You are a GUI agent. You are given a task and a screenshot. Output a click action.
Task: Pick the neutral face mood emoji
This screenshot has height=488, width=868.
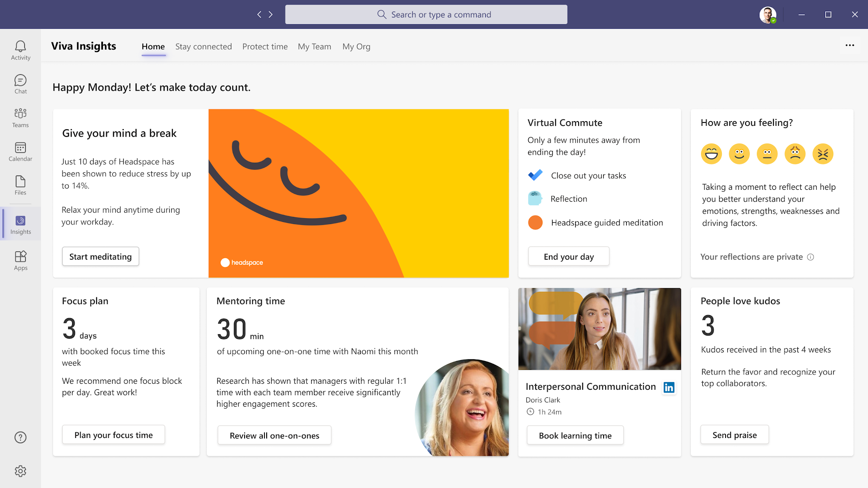click(x=767, y=154)
